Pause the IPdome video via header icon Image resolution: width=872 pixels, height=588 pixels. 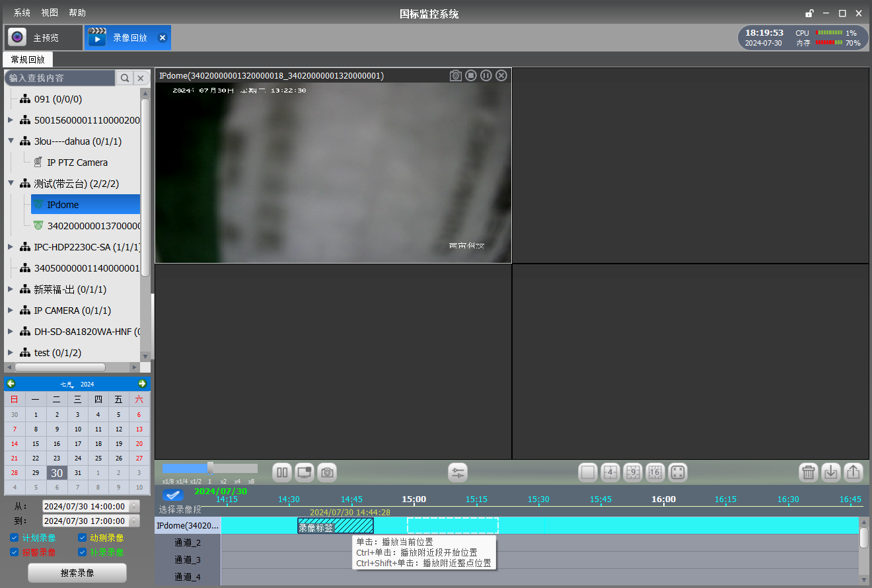pyautogui.click(x=486, y=75)
